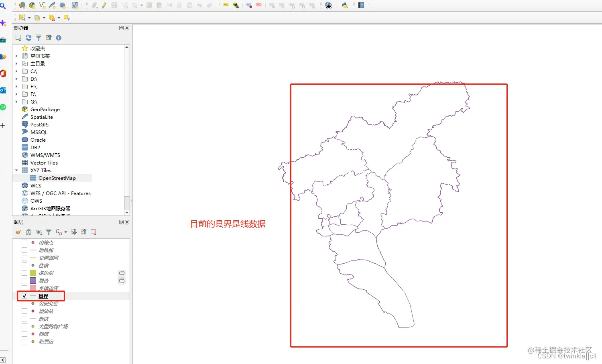This screenshot has height=364, width=602.
Task: Collapse the XYZ Tiles tree node
Action: [x=16, y=170]
